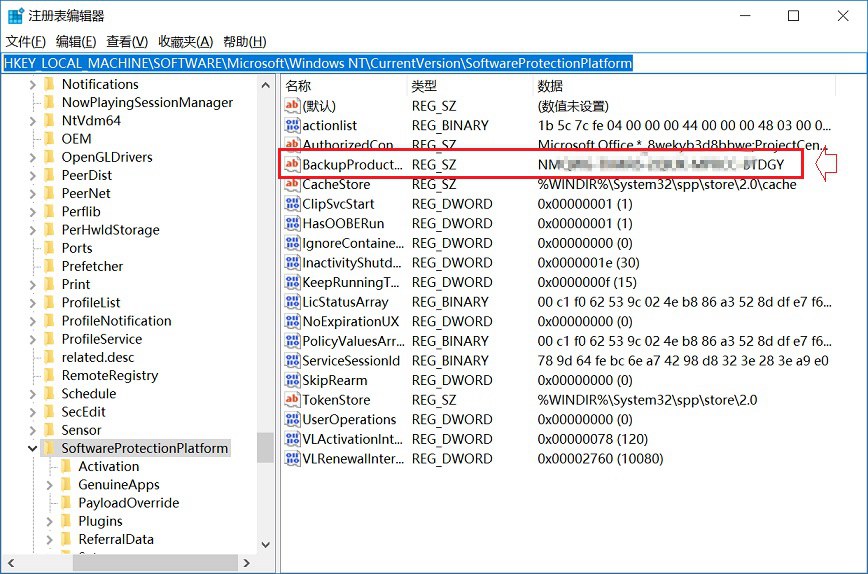Expand the PeerDist tree node
This screenshot has width=868, height=574.
point(33,175)
